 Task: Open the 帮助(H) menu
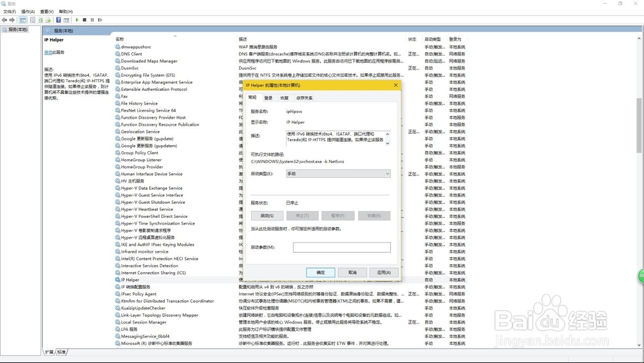click(66, 12)
